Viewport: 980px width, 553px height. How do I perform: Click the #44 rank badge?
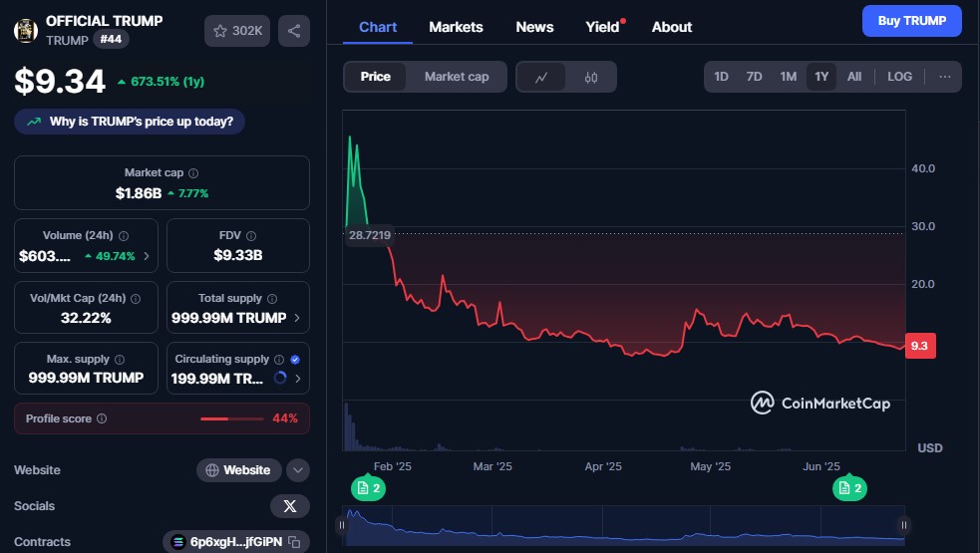111,40
